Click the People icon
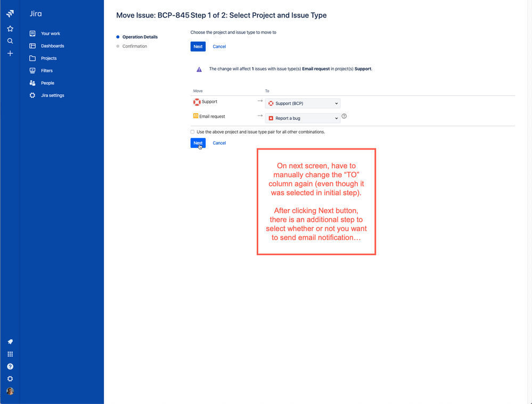Screen dimensions: 532x404 click(x=32, y=83)
